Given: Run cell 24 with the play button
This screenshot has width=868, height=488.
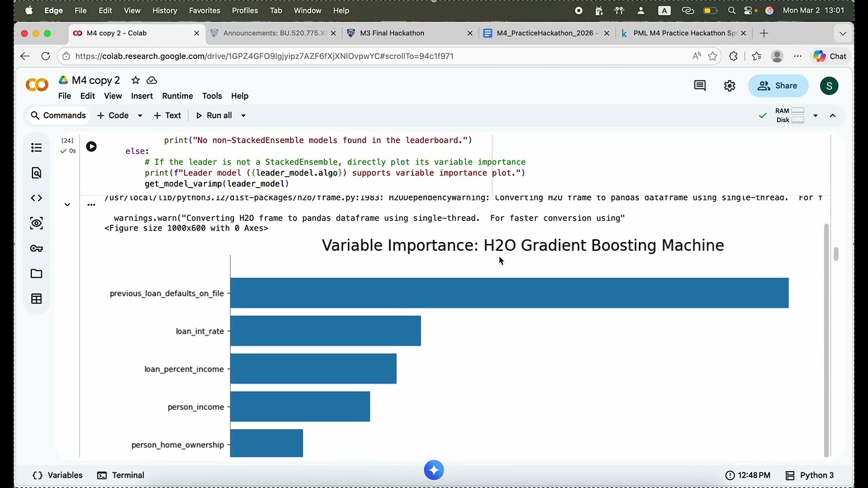Looking at the screenshot, I should tap(91, 146).
